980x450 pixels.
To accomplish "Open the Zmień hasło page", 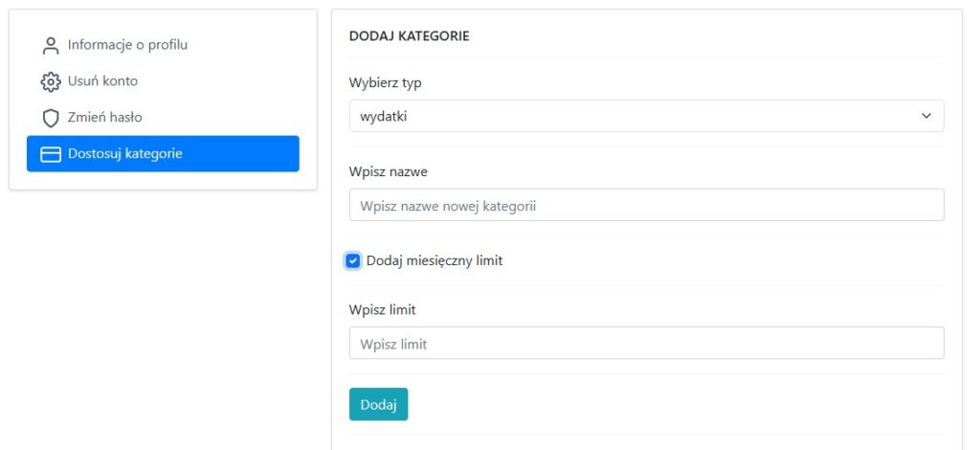I will (x=104, y=118).
